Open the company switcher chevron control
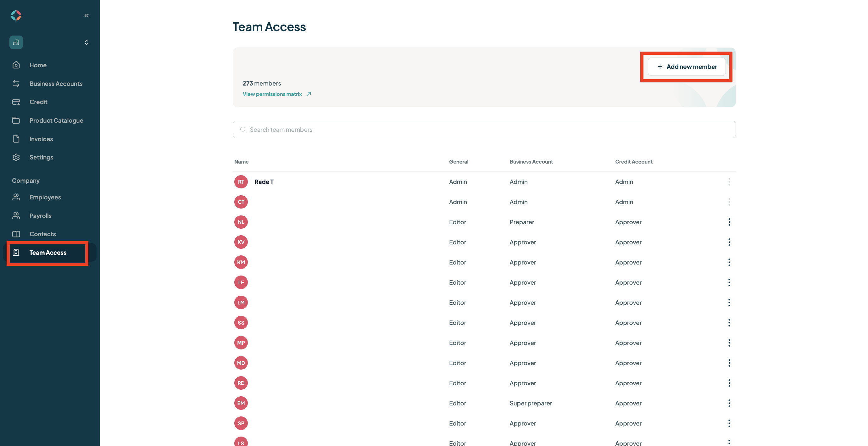The image size is (868, 446). pyautogui.click(x=86, y=42)
